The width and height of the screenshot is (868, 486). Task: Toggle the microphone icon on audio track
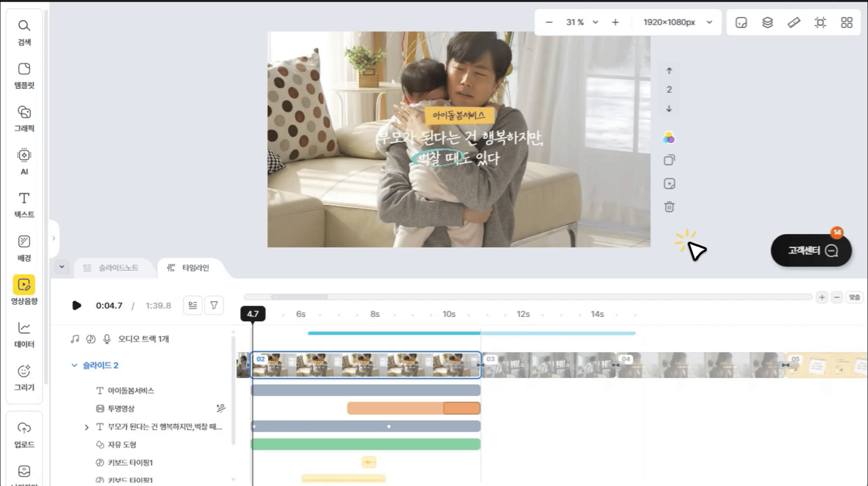coord(107,339)
